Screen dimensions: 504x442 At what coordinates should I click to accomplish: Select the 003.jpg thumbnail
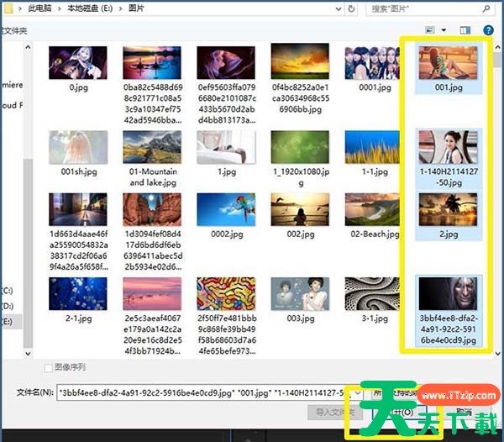coord(300,294)
